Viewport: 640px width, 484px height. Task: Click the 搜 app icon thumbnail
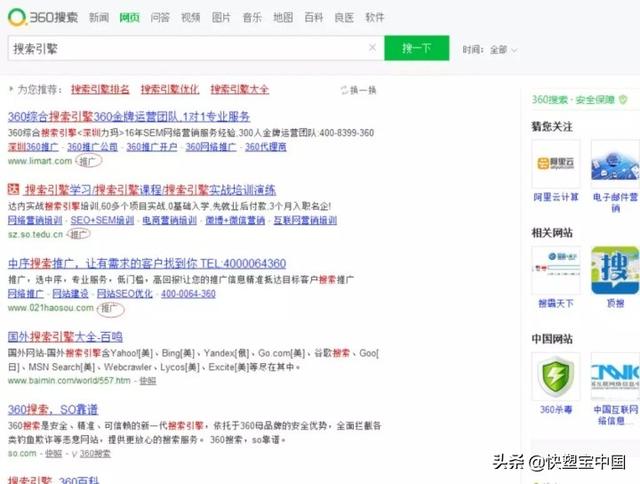(615, 270)
